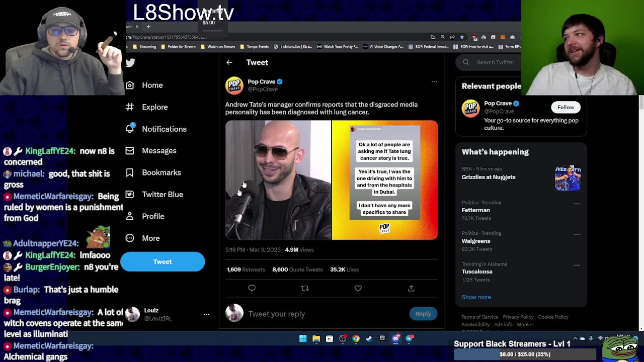The width and height of the screenshot is (644, 362).
Task: Open the Watch on Stream bookmark folder
Action: pos(217,47)
